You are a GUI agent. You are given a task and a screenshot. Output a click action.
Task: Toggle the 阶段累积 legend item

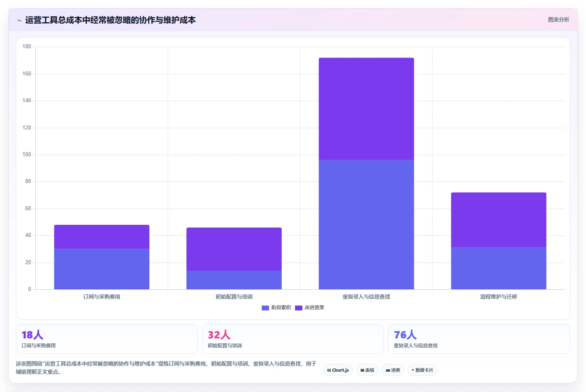point(276,308)
